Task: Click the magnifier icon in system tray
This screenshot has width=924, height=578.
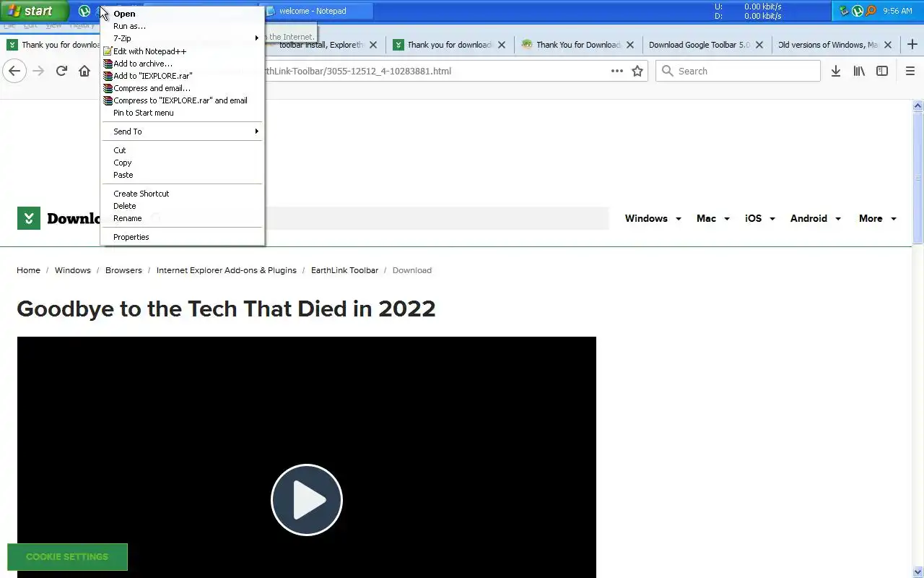Action: click(x=871, y=11)
